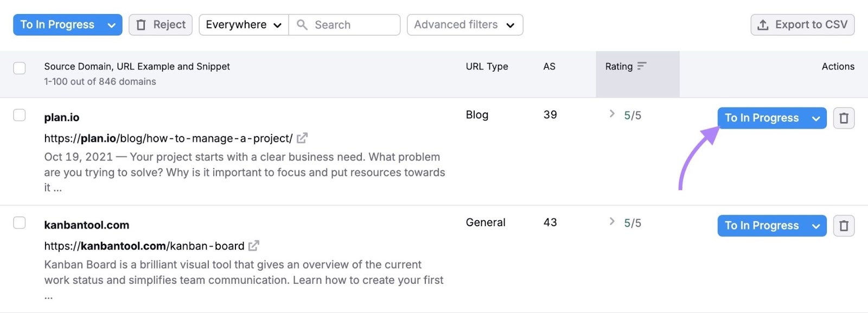The width and height of the screenshot is (868, 313).
Task: Open the plan.io blog URL link
Action: click(x=168, y=139)
